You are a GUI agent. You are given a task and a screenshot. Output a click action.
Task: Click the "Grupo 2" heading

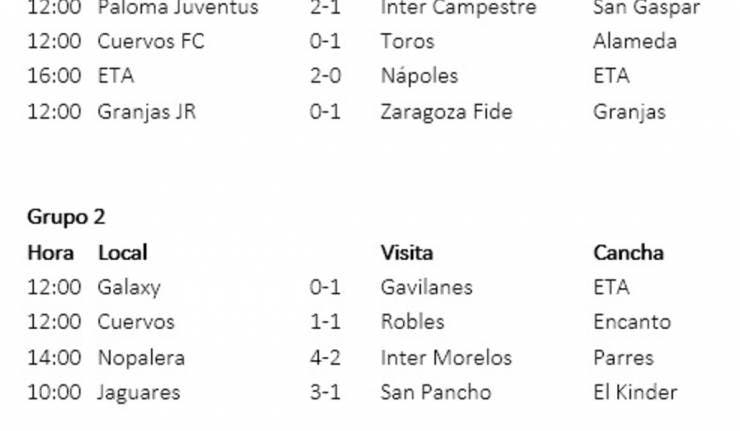click(x=66, y=217)
